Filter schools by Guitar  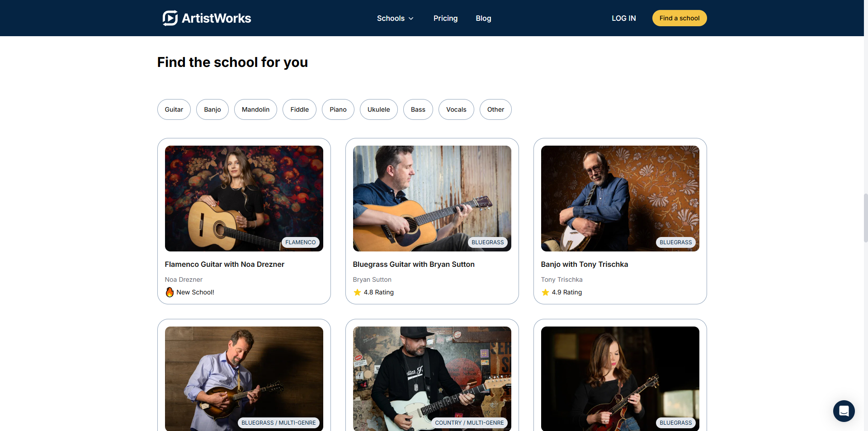(x=174, y=109)
